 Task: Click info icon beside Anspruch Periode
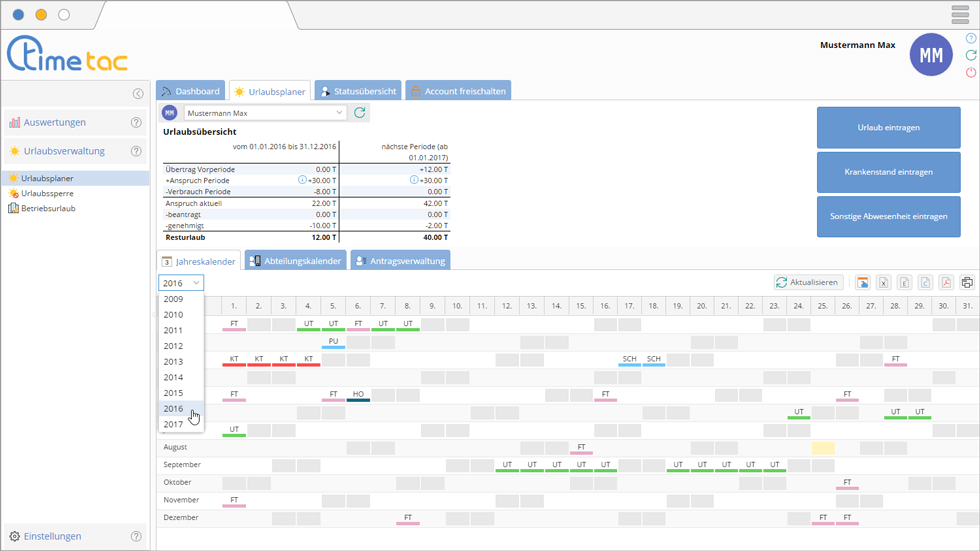(302, 180)
